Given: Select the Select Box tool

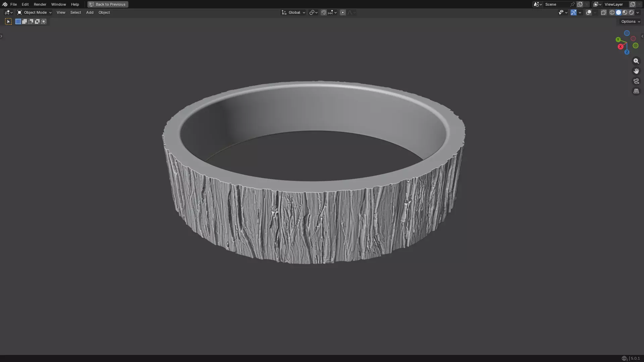Looking at the screenshot, I should [x=8, y=21].
